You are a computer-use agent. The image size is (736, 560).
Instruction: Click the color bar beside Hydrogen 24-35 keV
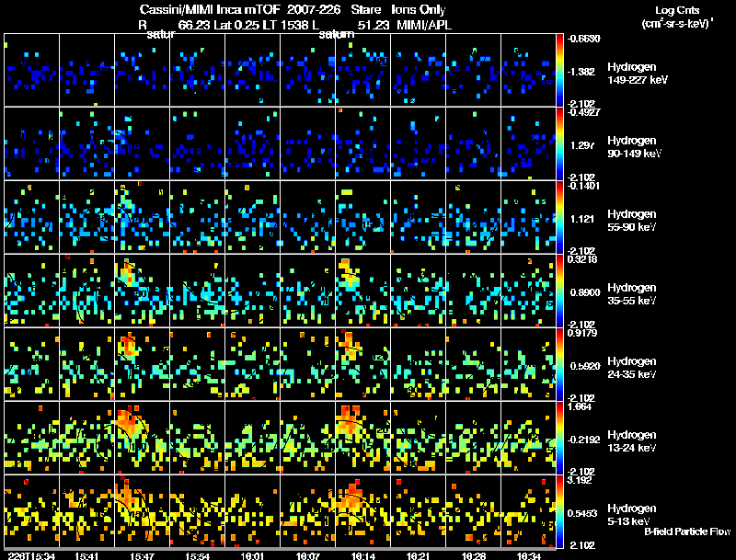pyautogui.click(x=559, y=364)
